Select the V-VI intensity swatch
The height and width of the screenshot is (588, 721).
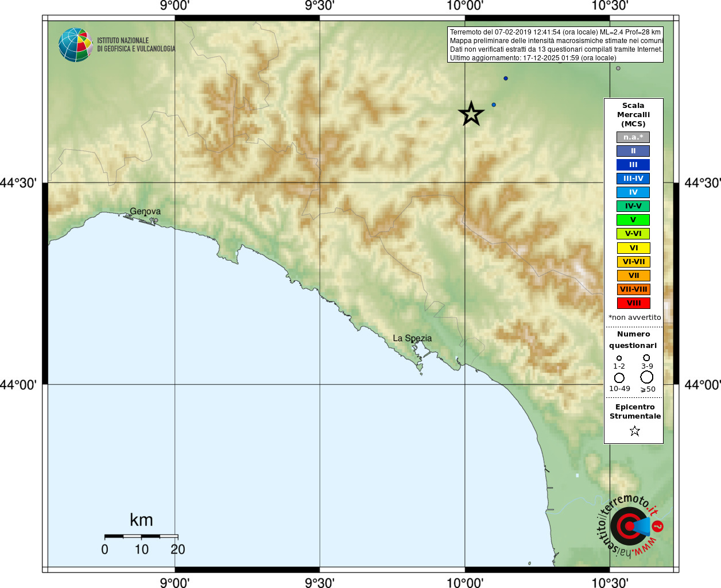click(x=633, y=234)
